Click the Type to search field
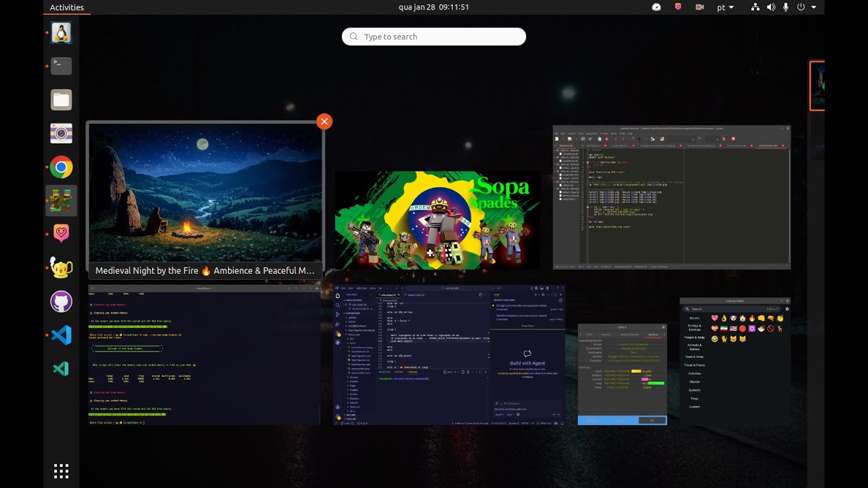 coord(434,37)
